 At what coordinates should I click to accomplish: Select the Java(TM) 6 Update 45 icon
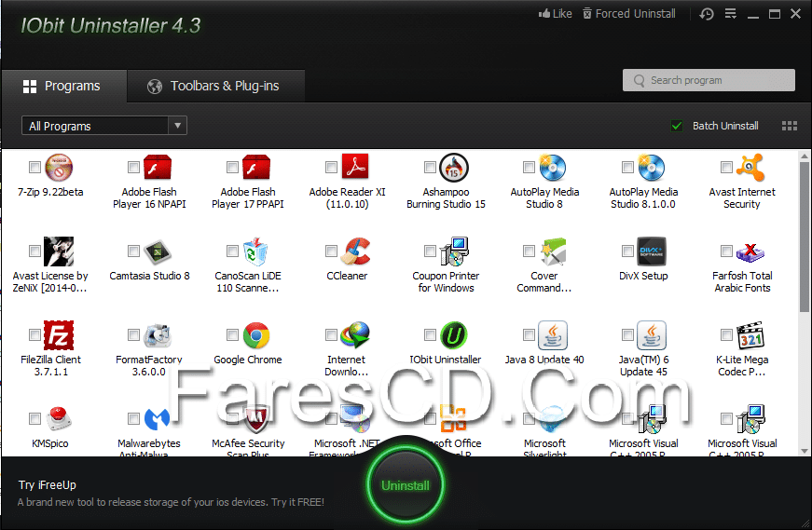652,335
